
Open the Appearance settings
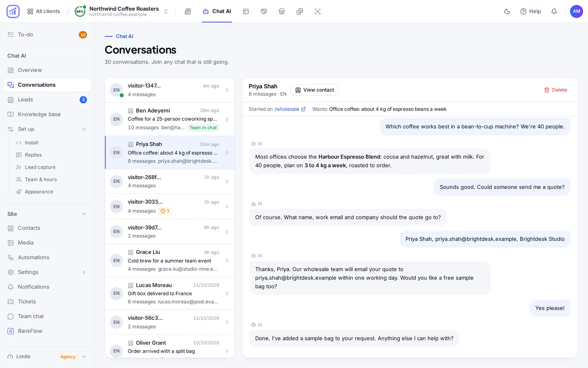tap(39, 192)
